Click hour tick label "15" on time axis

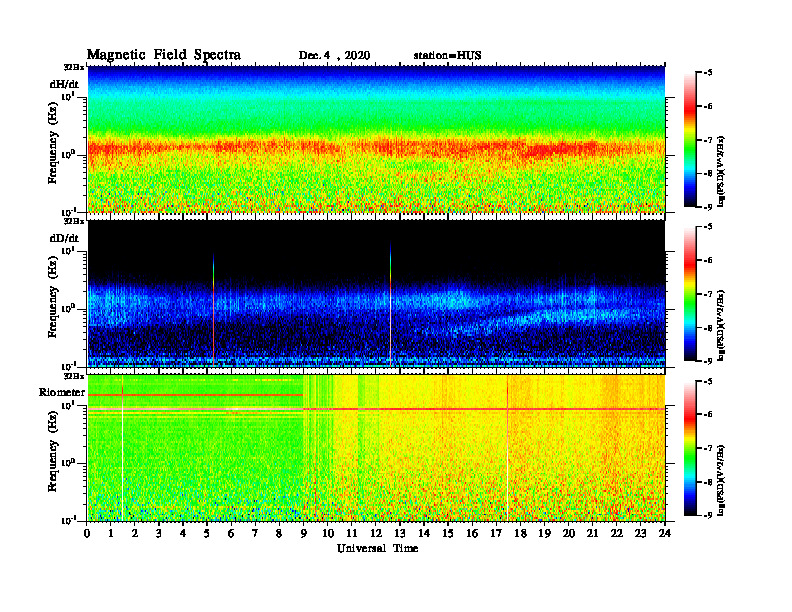448,534
